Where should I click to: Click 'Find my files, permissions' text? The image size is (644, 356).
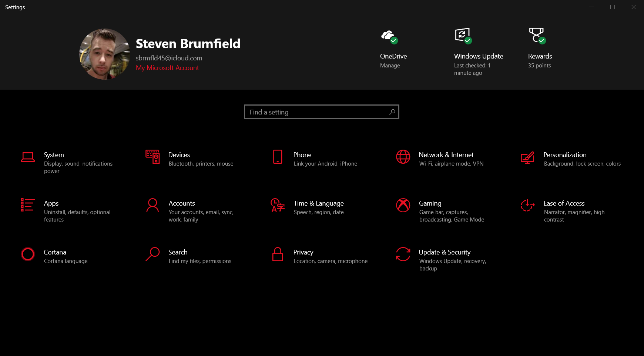click(x=200, y=261)
